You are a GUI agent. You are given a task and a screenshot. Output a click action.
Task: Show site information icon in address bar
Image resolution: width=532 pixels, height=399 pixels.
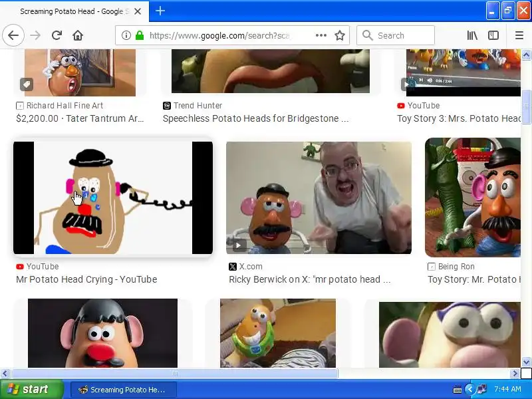click(126, 35)
